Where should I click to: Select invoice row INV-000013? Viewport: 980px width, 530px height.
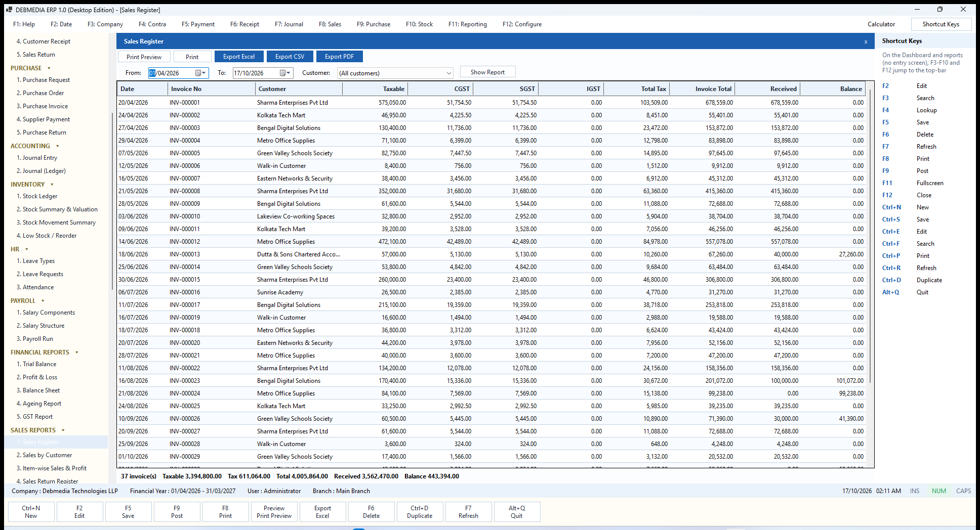(491, 254)
